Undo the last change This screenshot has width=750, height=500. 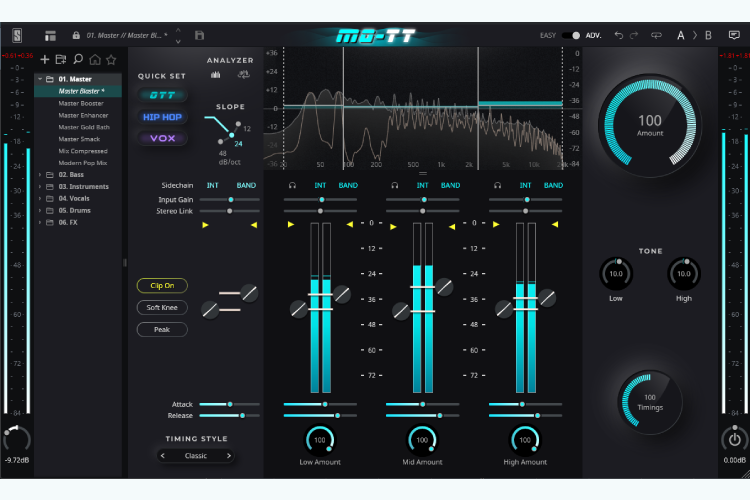click(x=618, y=35)
